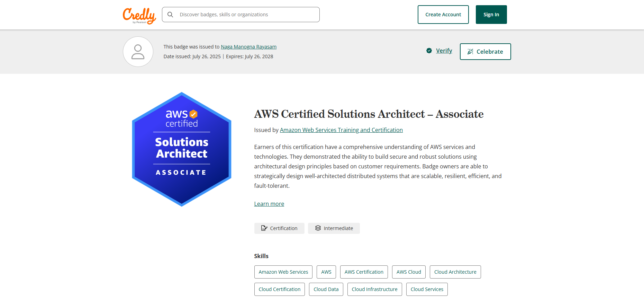This screenshot has height=299, width=644.
Task: Click the Learn more link
Action: 269,204
